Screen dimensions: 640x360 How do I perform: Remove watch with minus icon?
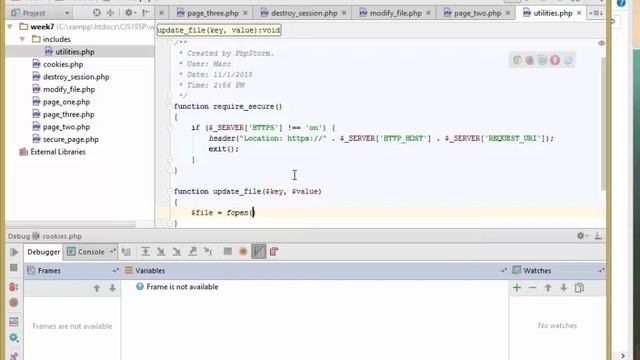click(532, 288)
